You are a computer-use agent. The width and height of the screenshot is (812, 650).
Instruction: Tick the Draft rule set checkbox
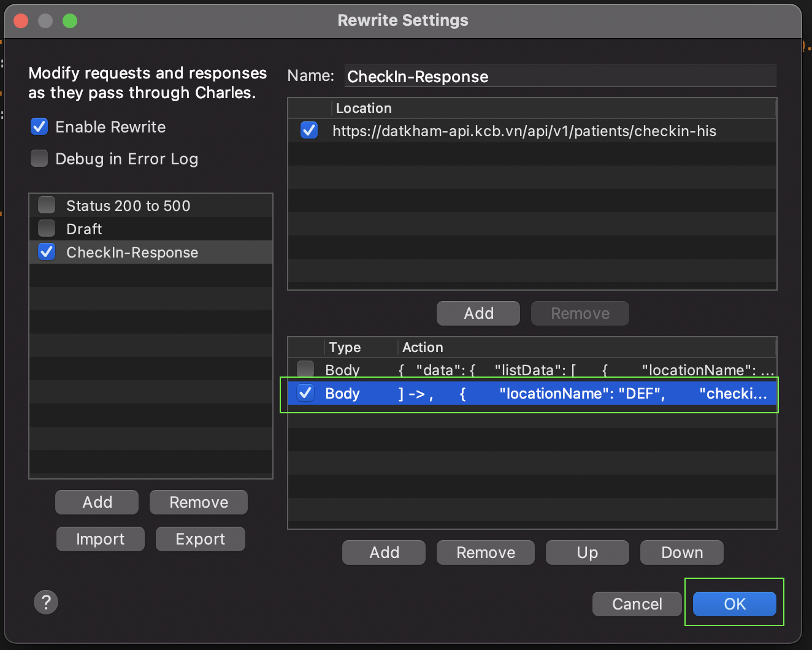pyautogui.click(x=47, y=229)
